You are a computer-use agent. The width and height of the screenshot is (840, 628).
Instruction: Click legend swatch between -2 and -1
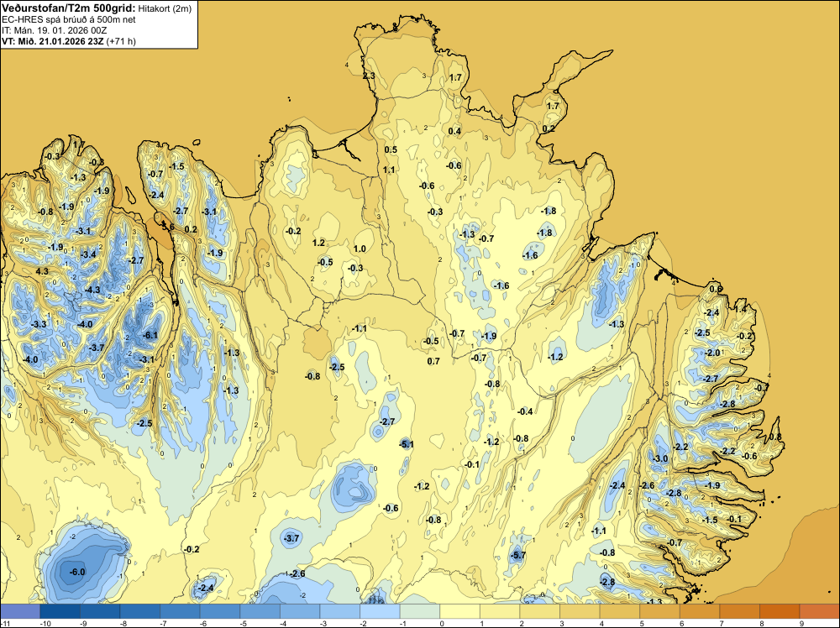click(380, 611)
